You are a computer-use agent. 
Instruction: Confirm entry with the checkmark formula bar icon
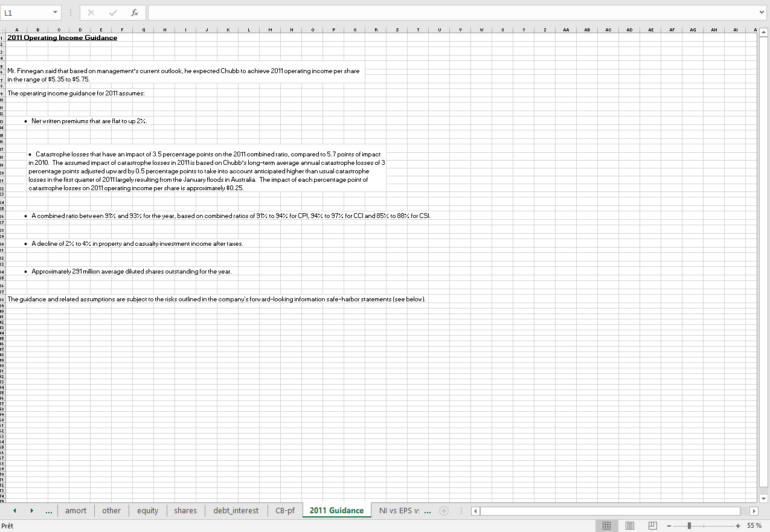pos(113,13)
